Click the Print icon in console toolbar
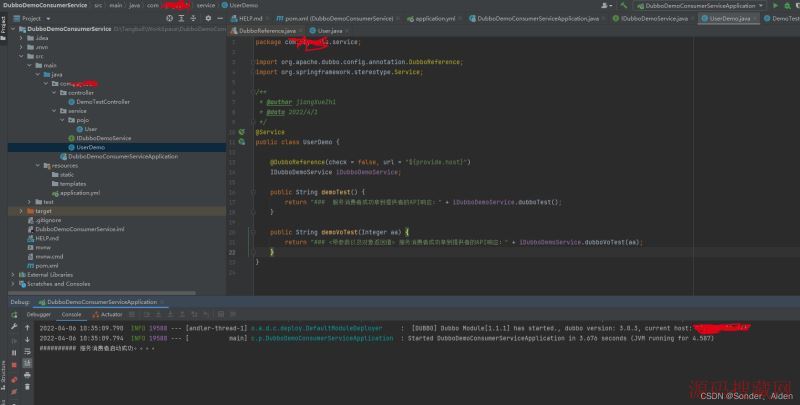Viewport: 800px width, 405px height. coord(28,375)
